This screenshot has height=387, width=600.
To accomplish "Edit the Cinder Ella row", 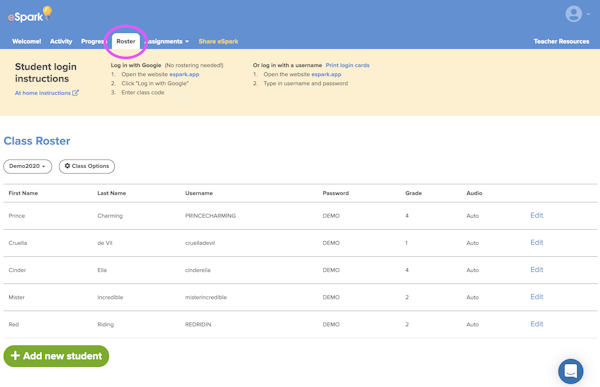I will (536, 269).
